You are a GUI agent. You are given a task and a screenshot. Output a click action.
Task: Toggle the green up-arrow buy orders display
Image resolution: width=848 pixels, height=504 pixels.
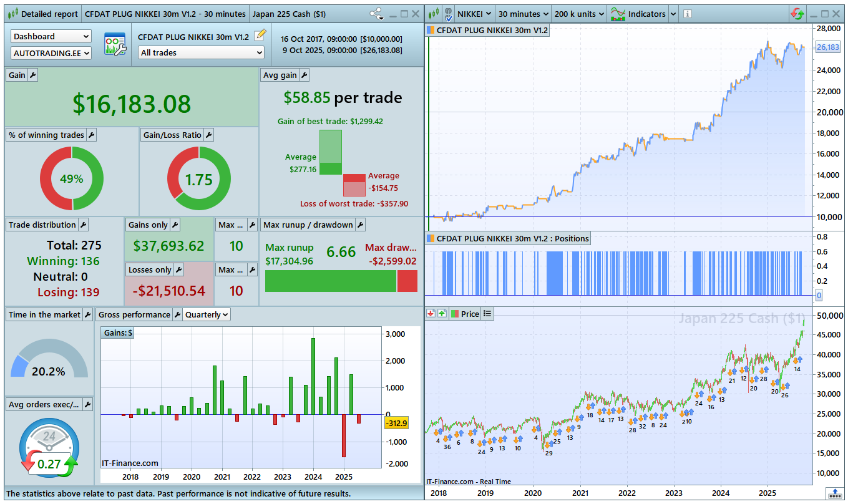pyautogui.click(x=442, y=314)
